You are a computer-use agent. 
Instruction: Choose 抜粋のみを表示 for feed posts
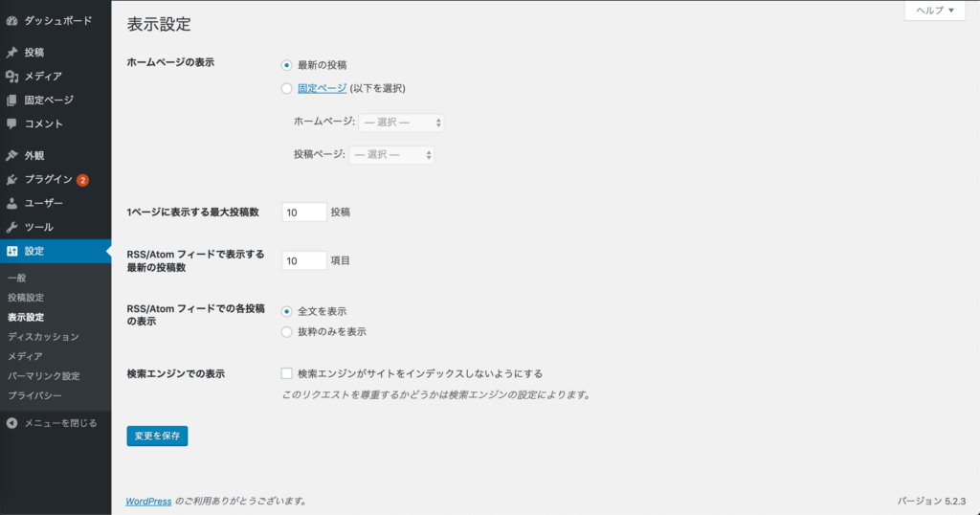[286, 332]
